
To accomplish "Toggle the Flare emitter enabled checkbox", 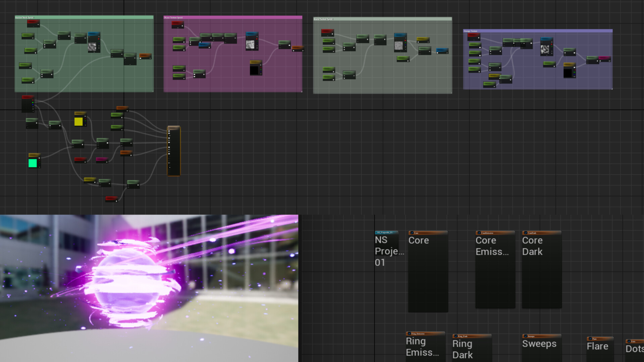I will click(590, 339).
